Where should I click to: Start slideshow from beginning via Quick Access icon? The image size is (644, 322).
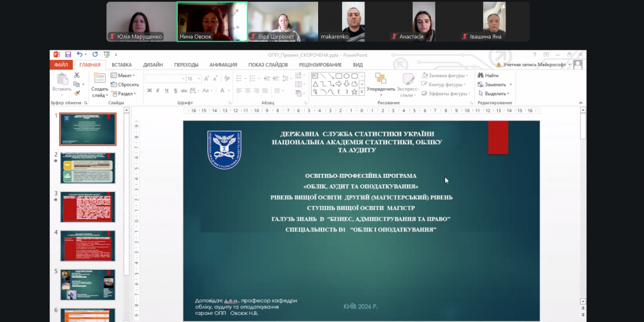[107, 54]
